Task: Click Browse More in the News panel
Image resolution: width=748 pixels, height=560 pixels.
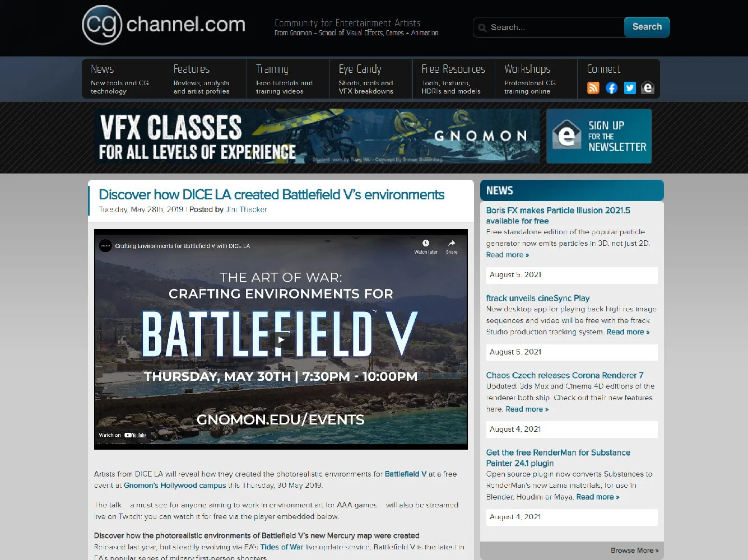Action: 635,550
